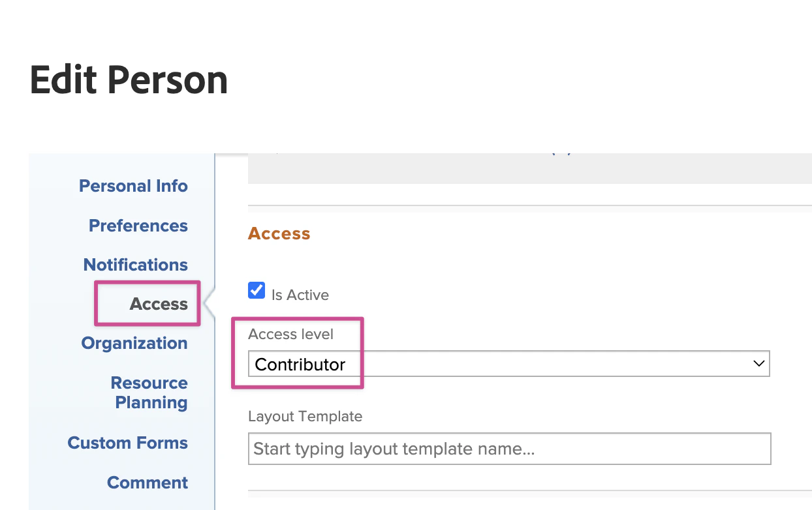Go to the Comment section
The height and width of the screenshot is (510, 812).
point(147,483)
